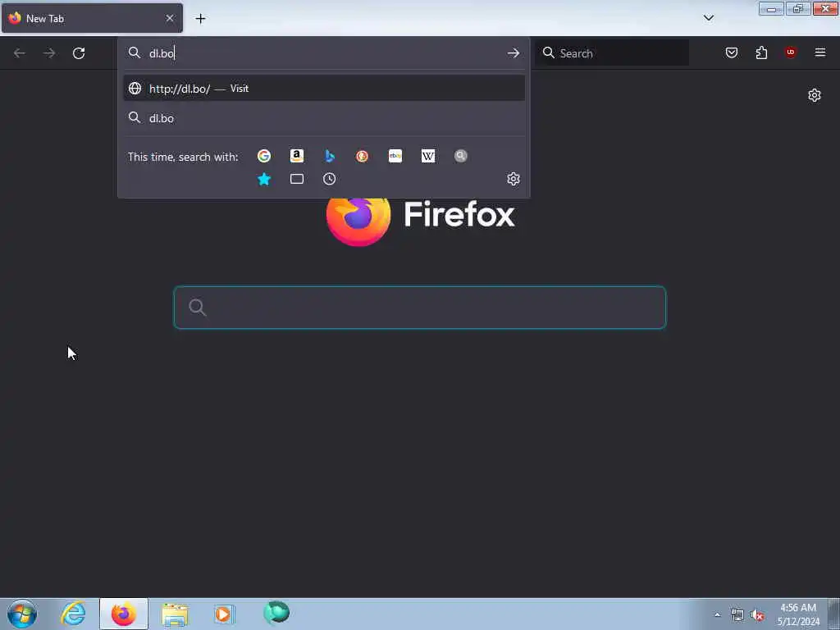The image size is (840, 630).
Task: Open the Firefox application menu
Action: click(820, 52)
